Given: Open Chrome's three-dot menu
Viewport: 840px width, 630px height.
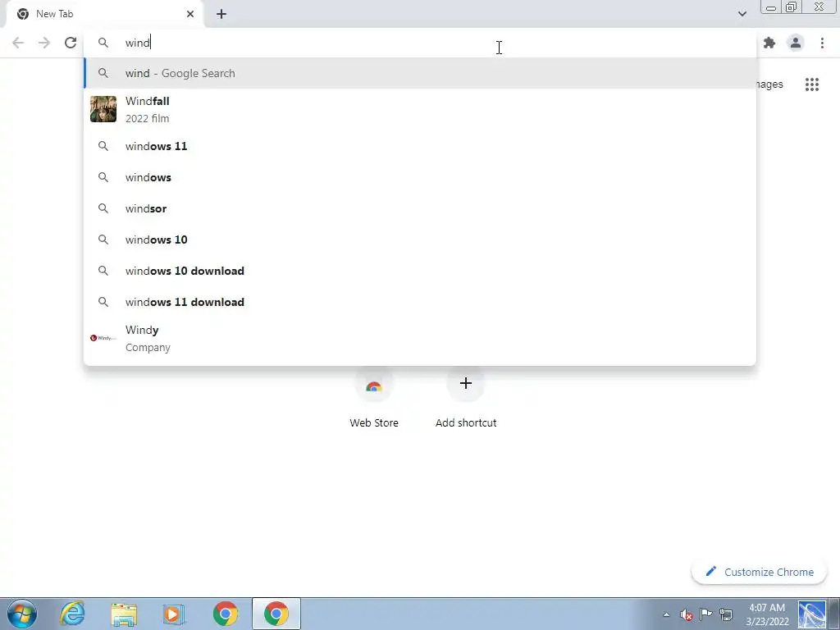Looking at the screenshot, I should pyautogui.click(x=822, y=43).
